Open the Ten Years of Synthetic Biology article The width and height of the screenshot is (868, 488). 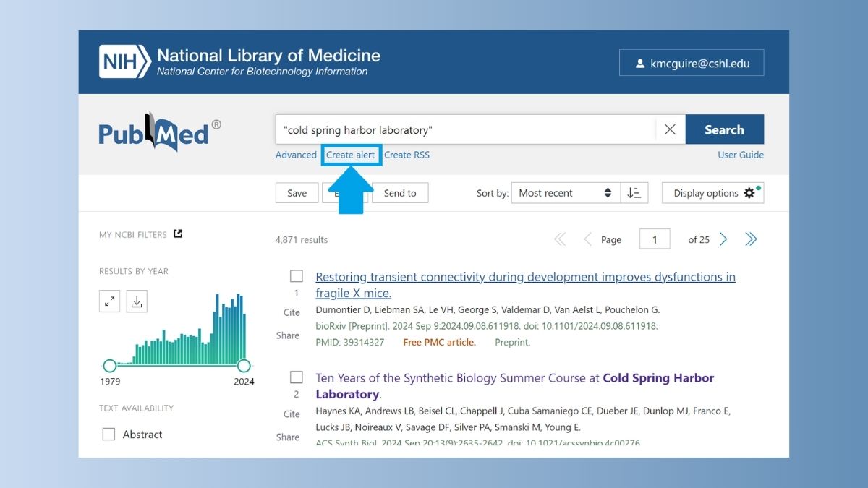(x=514, y=386)
